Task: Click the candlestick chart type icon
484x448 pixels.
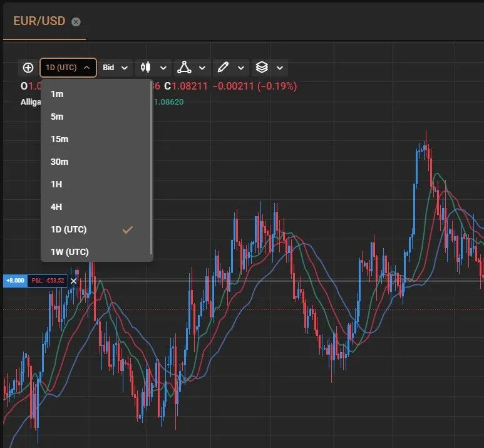Action: coord(146,68)
